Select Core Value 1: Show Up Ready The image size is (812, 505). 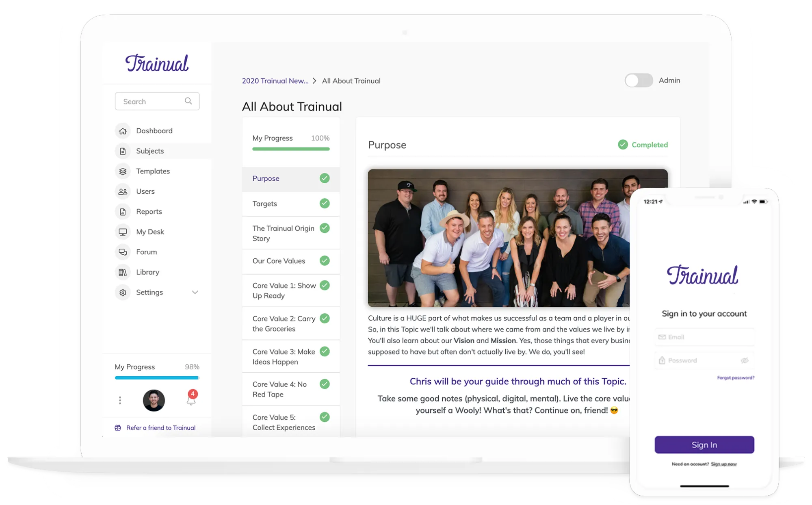point(291,290)
